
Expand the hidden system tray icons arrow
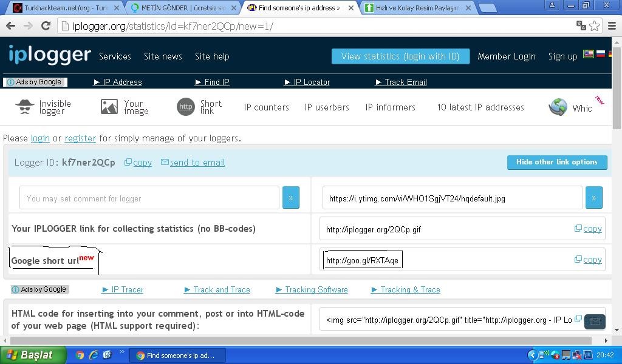point(532,355)
